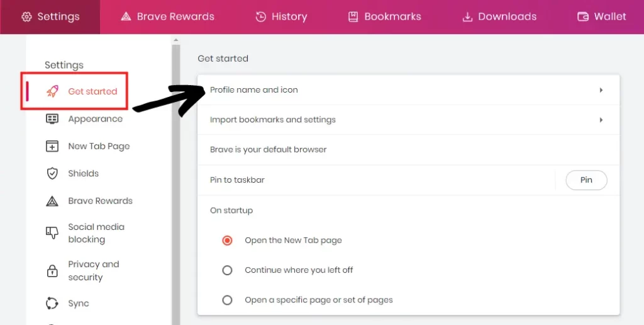Open the Bookmarks tab in top bar

(384, 17)
